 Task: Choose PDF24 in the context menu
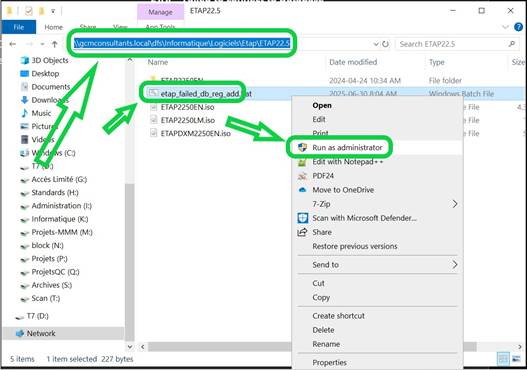(323, 176)
